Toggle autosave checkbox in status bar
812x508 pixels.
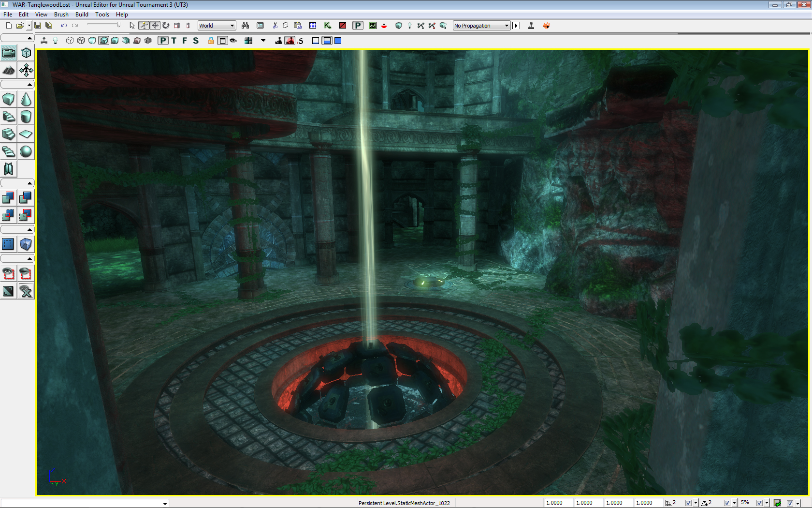(790, 503)
